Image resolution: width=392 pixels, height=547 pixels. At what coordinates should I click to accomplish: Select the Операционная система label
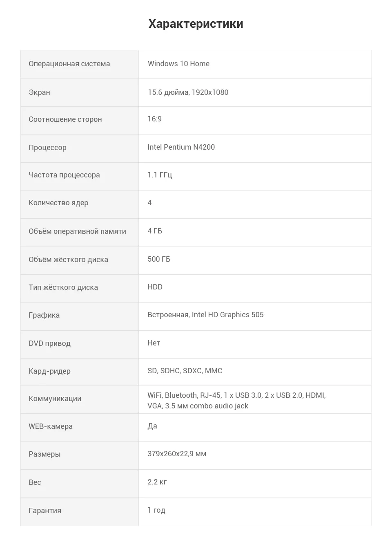click(69, 64)
